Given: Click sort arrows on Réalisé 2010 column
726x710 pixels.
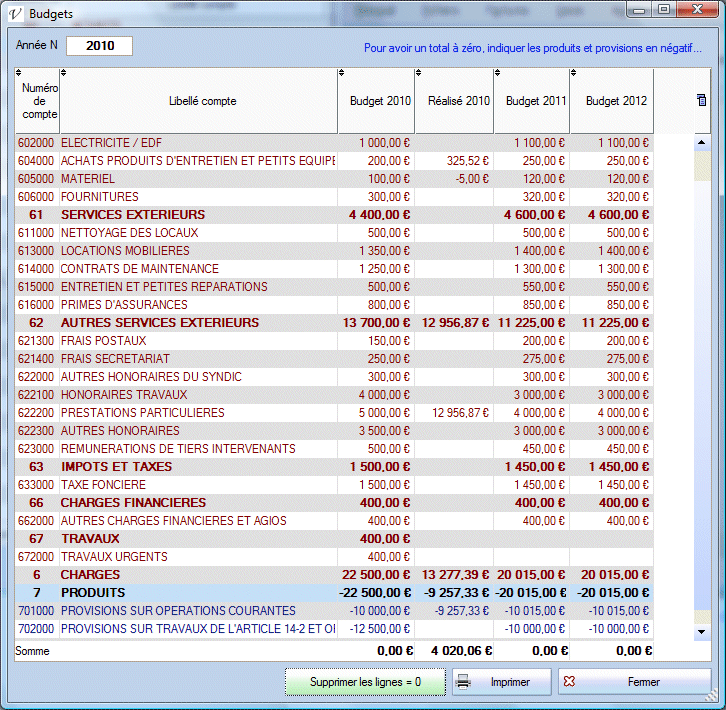Looking at the screenshot, I should click(x=419, y=73).
